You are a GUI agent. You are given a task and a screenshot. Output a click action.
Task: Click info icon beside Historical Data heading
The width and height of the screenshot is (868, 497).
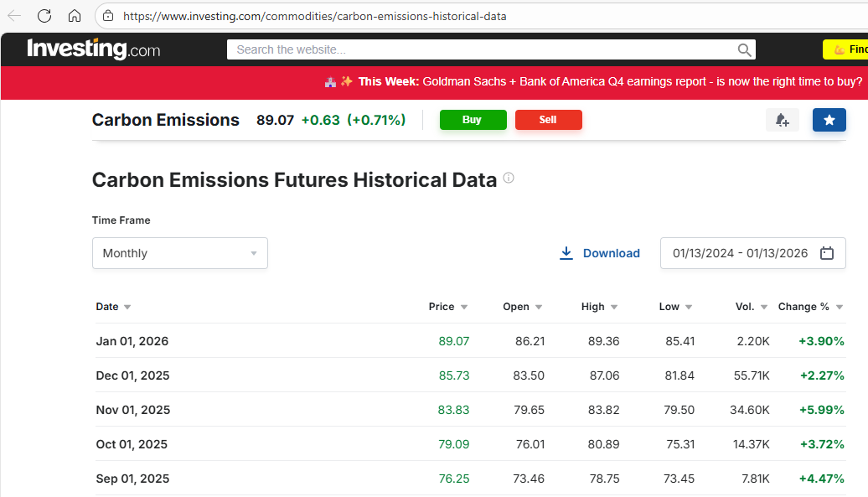tap(509, 179)
